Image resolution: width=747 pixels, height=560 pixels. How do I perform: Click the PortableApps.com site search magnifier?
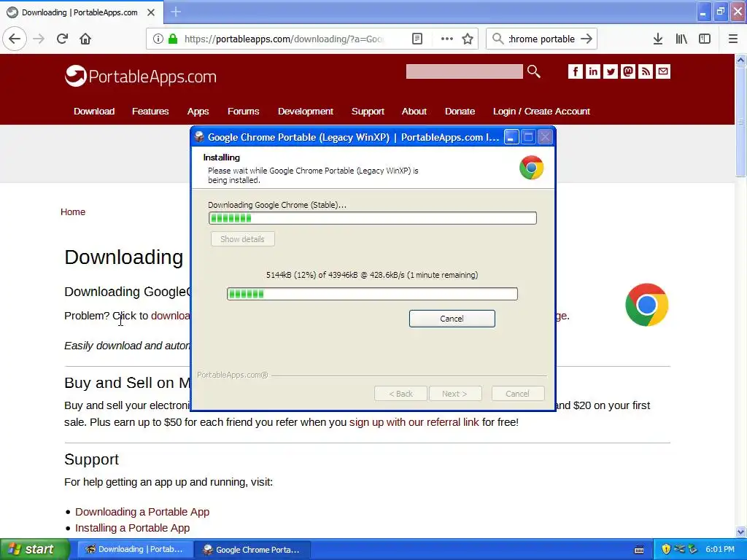click(533, 71)
